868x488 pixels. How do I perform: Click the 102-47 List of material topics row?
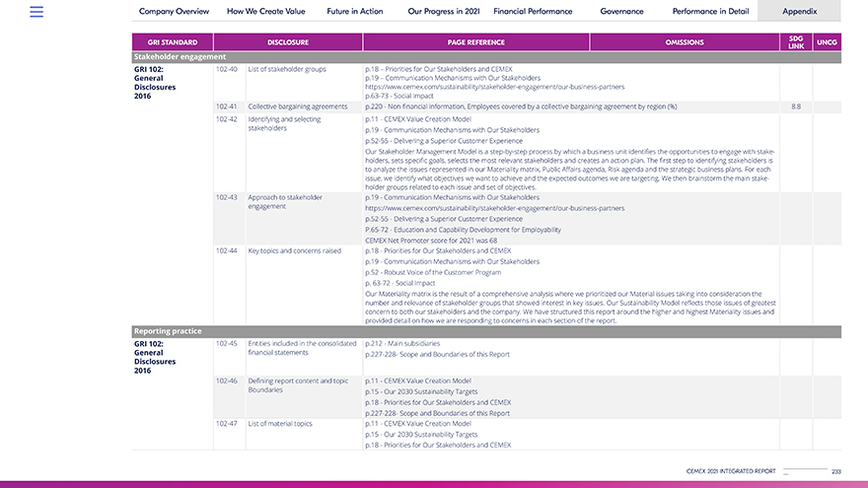pyautogui.click(x=280, y=423)
